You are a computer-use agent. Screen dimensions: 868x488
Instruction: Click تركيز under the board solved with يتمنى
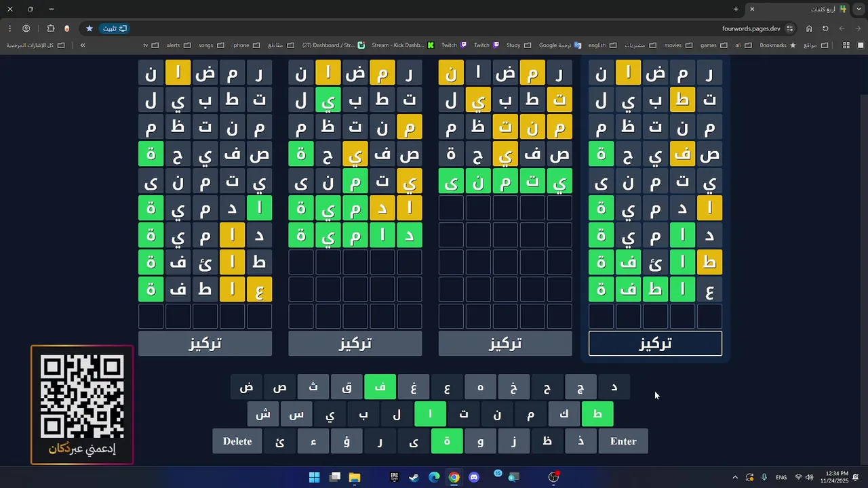click(x=505, y=344)
